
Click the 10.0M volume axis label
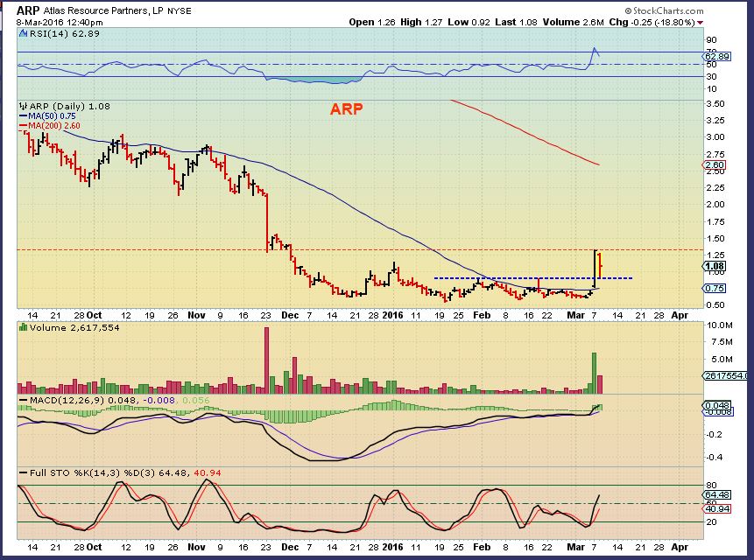tap(719, 325)
